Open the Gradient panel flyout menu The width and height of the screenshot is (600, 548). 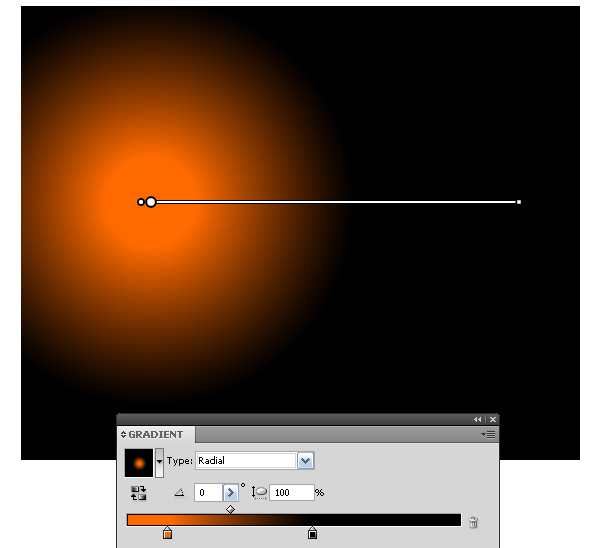(x=488, y=434)
